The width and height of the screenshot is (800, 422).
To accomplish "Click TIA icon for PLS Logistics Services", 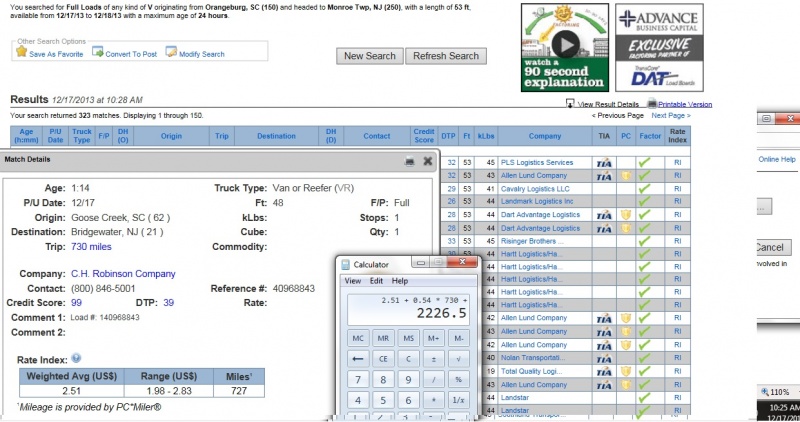I will pos(604,163).
